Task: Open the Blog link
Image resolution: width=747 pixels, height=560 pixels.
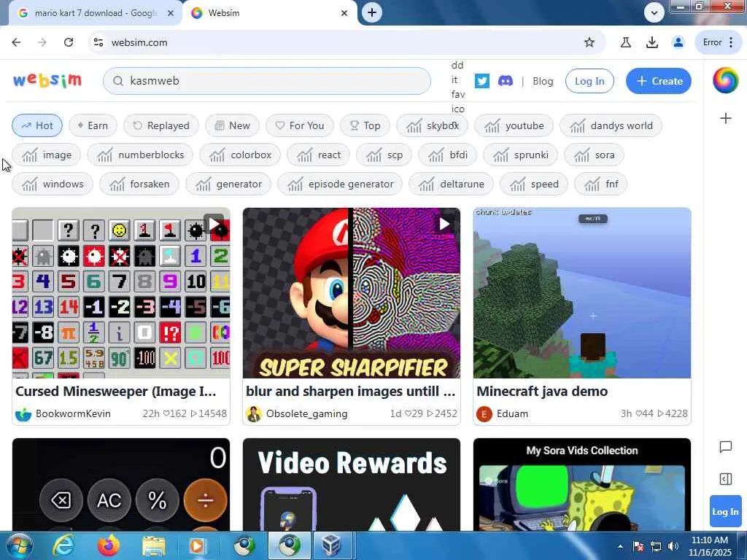Action: click(543, 82)
